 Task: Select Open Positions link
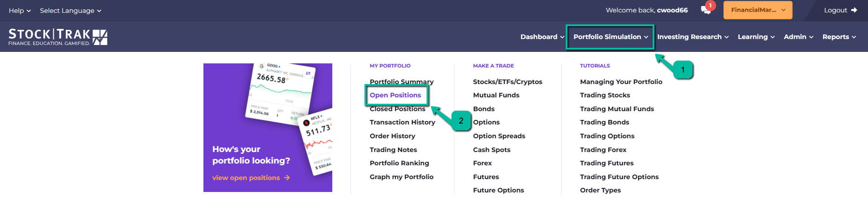tap(395, 95)
